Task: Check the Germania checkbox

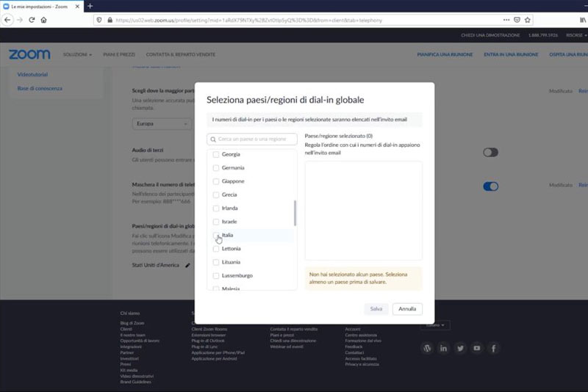Action: pos(216,167)
